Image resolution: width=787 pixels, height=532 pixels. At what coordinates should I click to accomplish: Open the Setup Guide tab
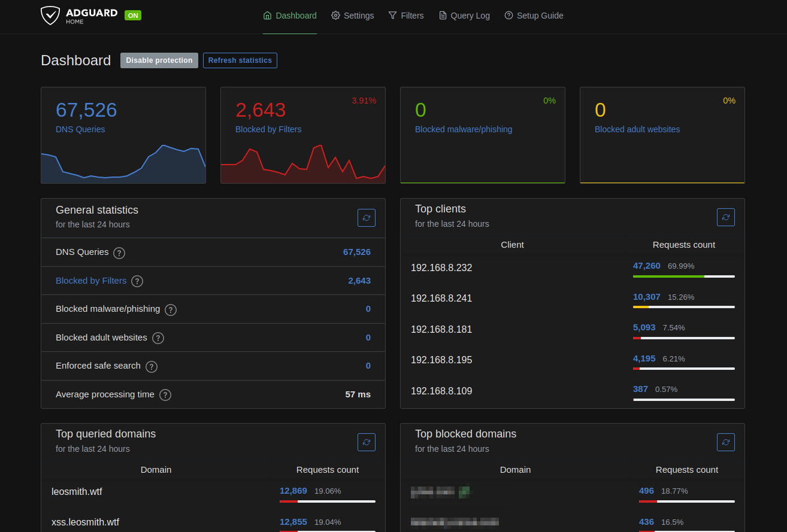pos(534,16)
